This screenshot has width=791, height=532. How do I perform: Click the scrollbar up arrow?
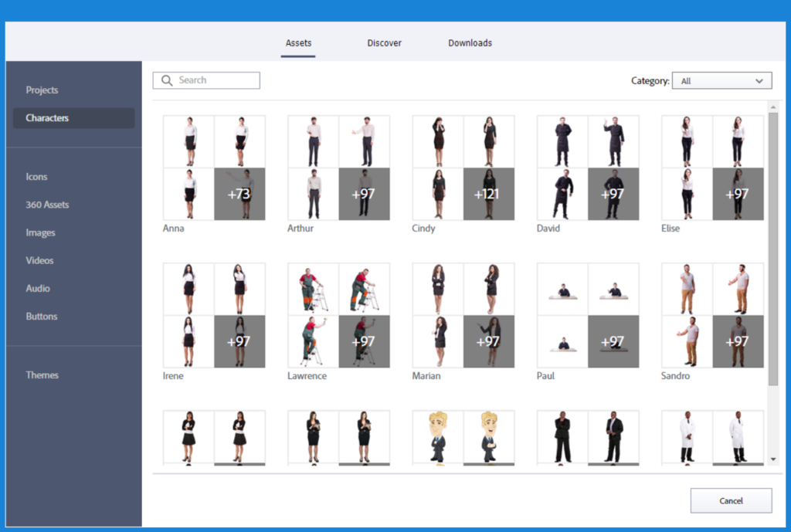772,107
